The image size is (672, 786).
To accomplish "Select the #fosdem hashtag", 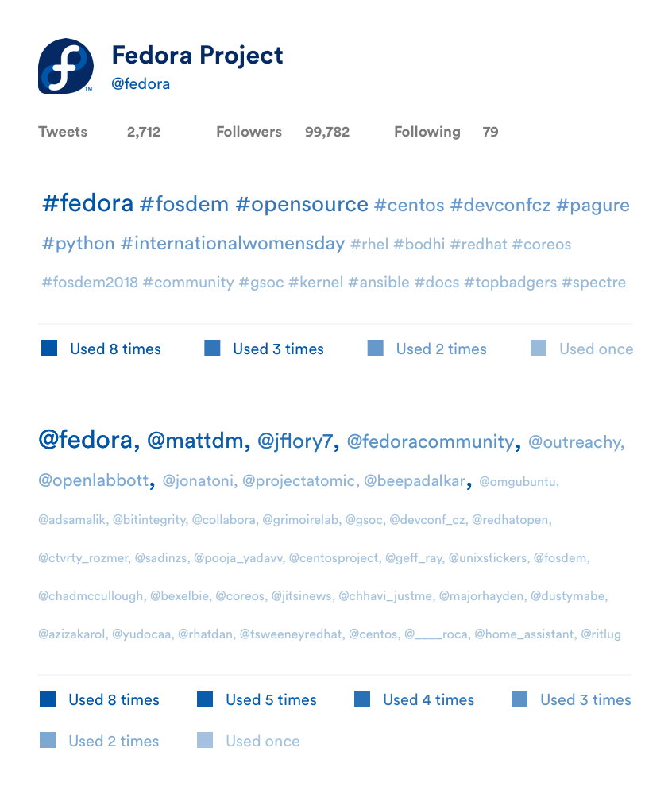I will [x=184, y=204].
